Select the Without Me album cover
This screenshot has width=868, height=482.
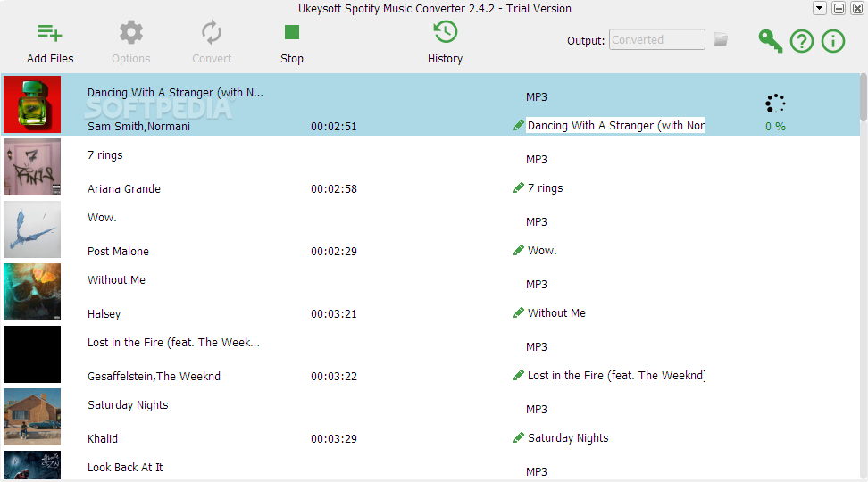click(32, 292)
